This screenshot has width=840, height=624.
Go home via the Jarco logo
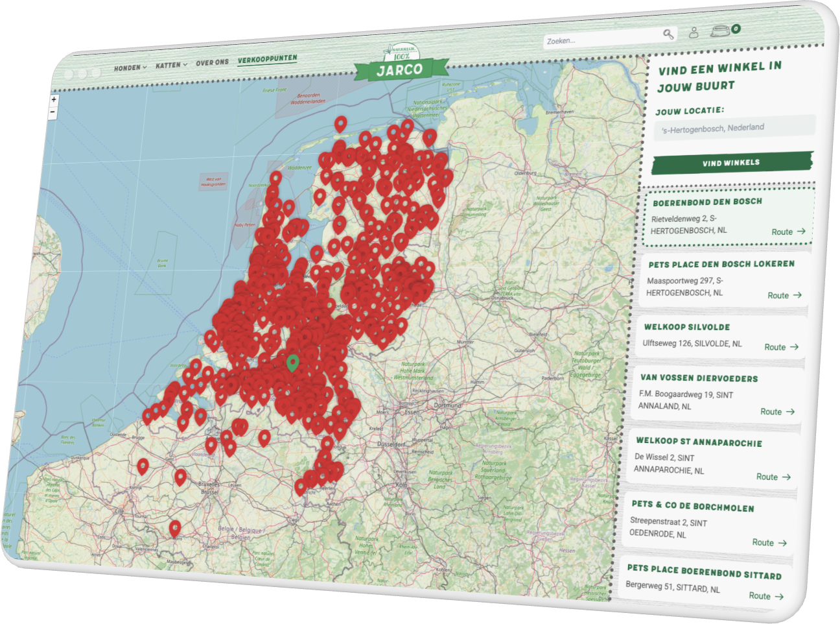pos(401,64)
